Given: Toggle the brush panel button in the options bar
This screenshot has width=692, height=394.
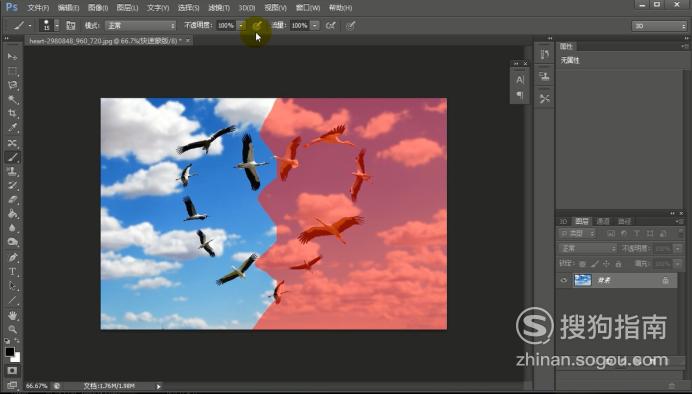Looking at the screenshot, I should pos(71,26).
